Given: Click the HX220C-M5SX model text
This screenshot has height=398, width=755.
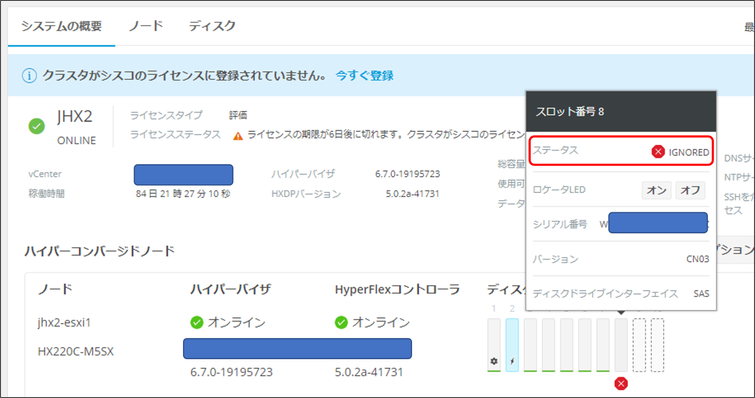Looking at the screenshot, I should [x=76, y=352].
